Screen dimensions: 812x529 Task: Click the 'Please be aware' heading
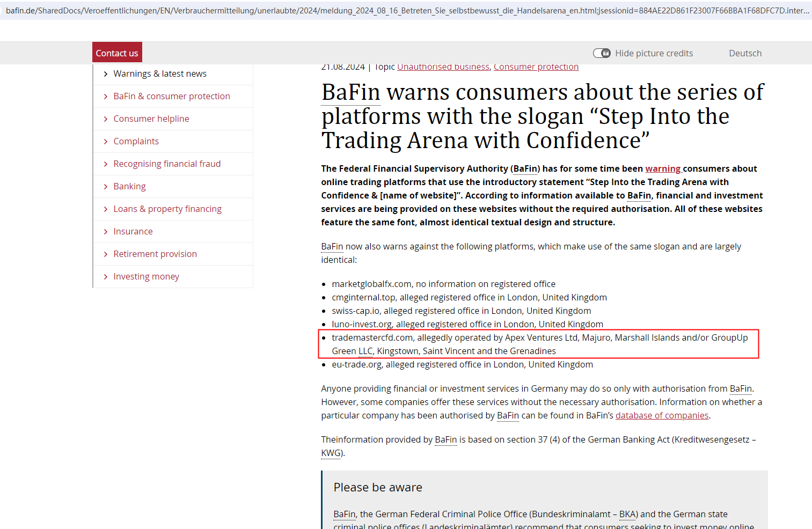tap(378, 487)
